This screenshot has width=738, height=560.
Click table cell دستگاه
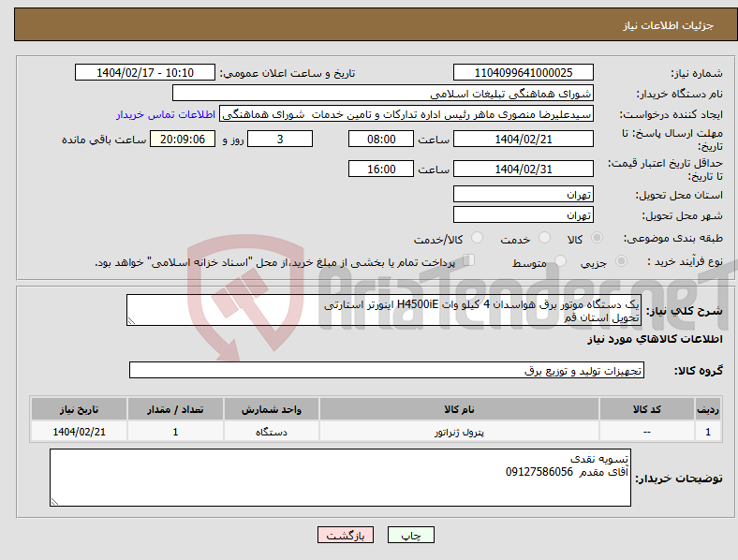272,432
